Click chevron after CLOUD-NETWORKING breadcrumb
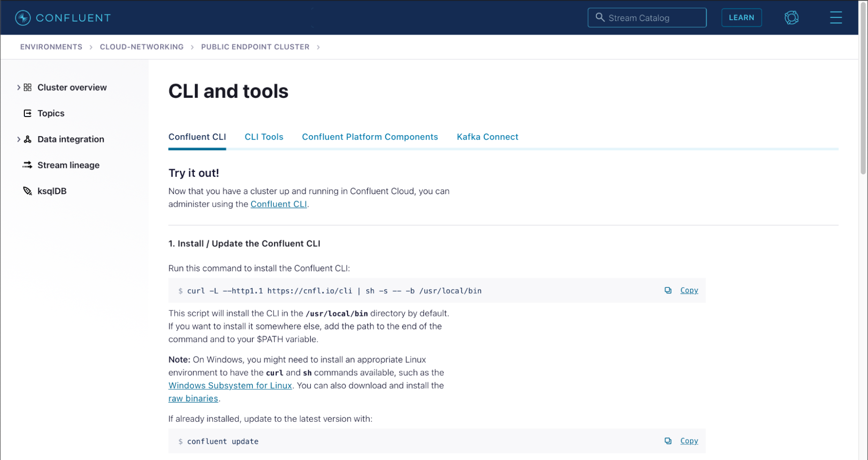This screenshot has width=868, height=460. [192, 47]
